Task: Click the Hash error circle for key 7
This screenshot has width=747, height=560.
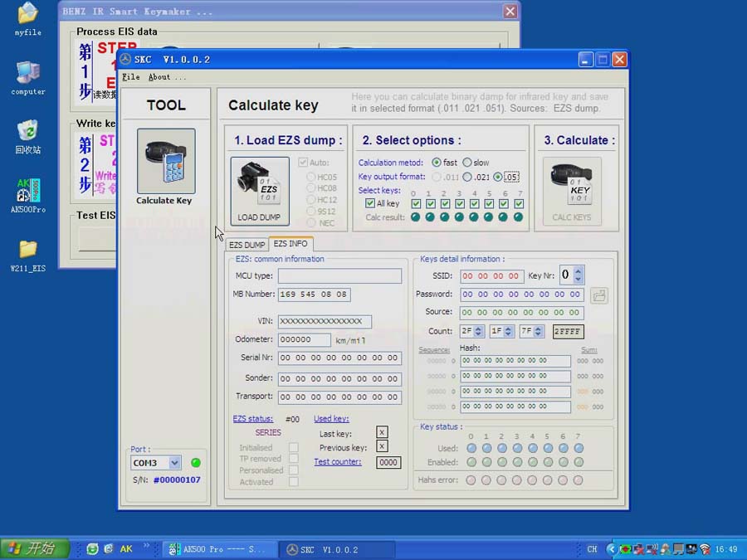Action: (x=578, y=480)
